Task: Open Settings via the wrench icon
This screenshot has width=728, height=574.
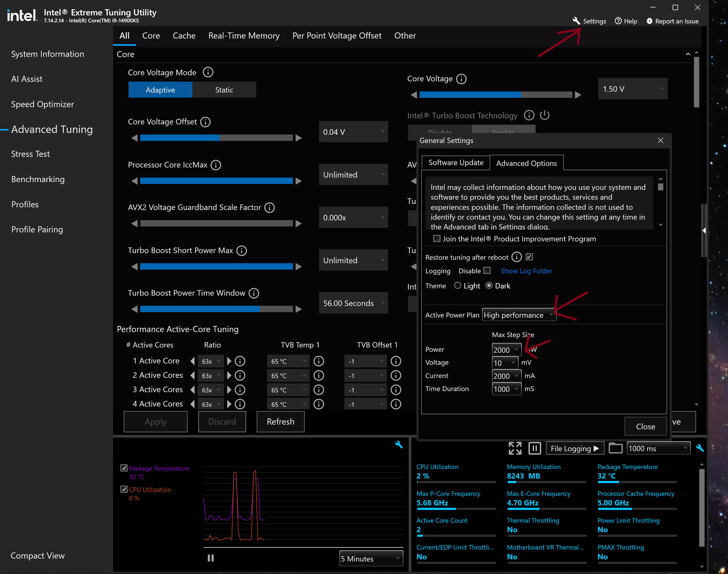Action: point(576,21)
